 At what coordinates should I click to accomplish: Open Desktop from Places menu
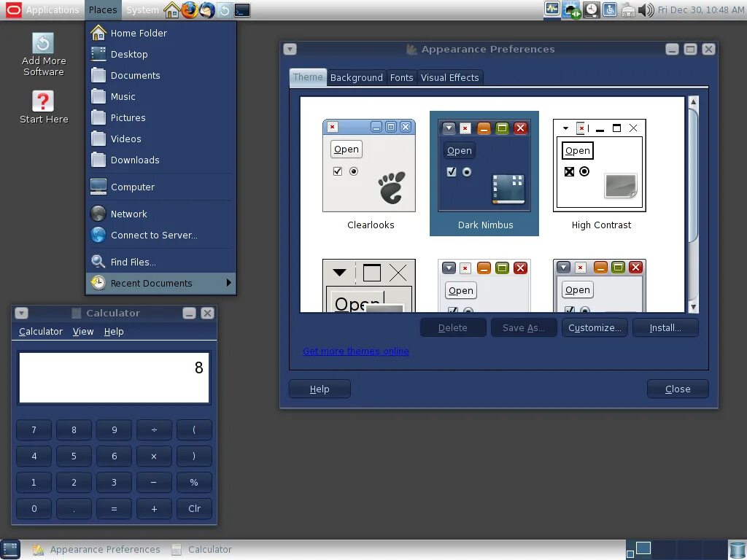[161, 54]
